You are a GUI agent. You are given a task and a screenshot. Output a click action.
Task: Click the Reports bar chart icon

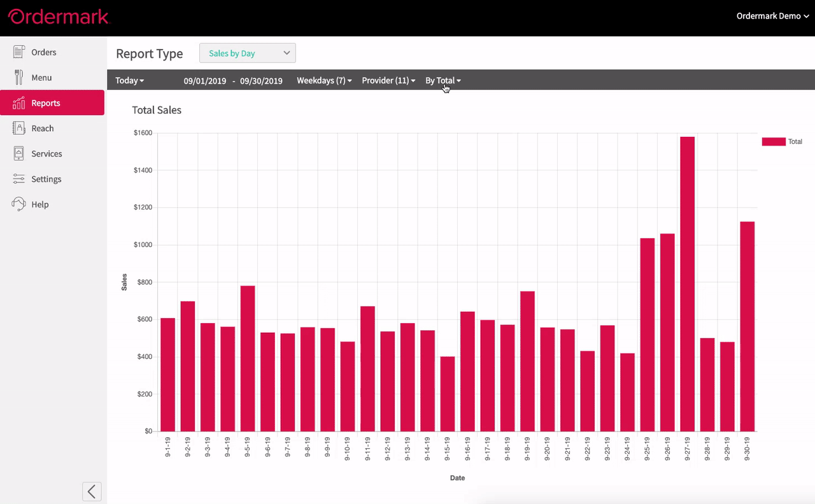coord(19,103)
